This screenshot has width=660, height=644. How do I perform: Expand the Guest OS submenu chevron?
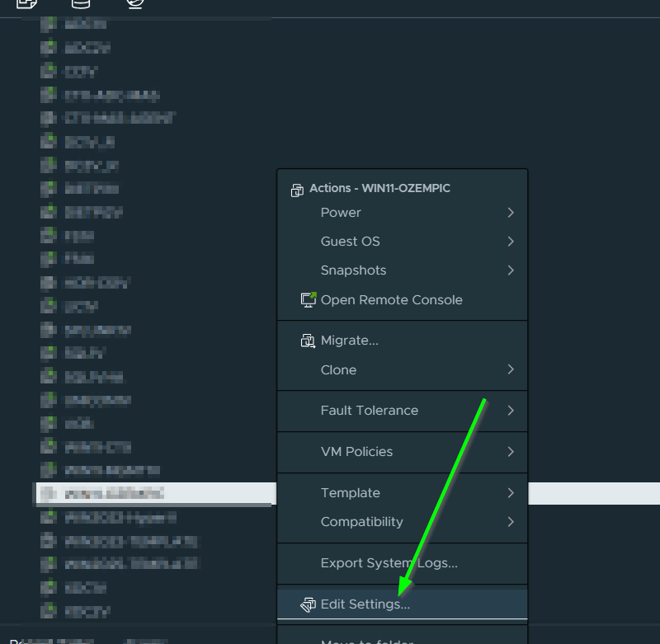coord(511,242)
